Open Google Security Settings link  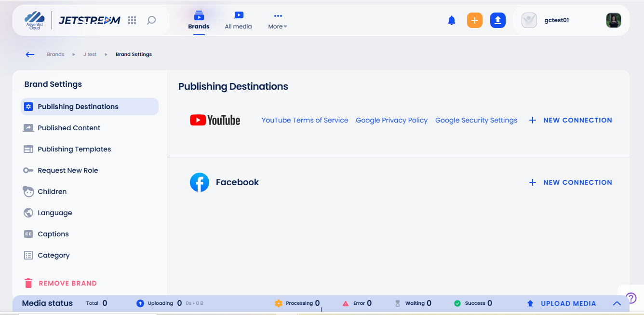click(476, 120)
